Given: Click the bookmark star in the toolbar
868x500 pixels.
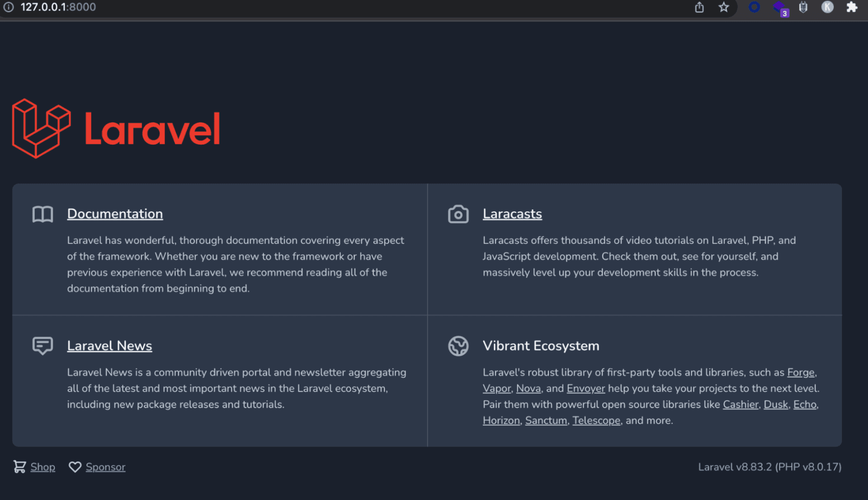Looking at the screenshot, I should click(724, 7).
